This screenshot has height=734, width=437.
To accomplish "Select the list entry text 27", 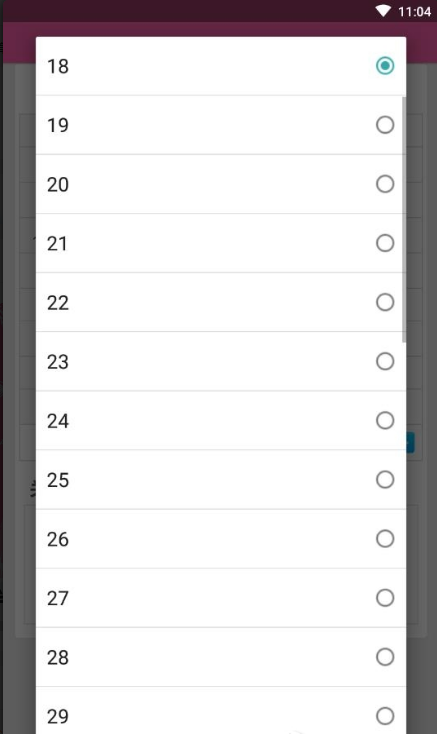I will (x=58, y=598).
